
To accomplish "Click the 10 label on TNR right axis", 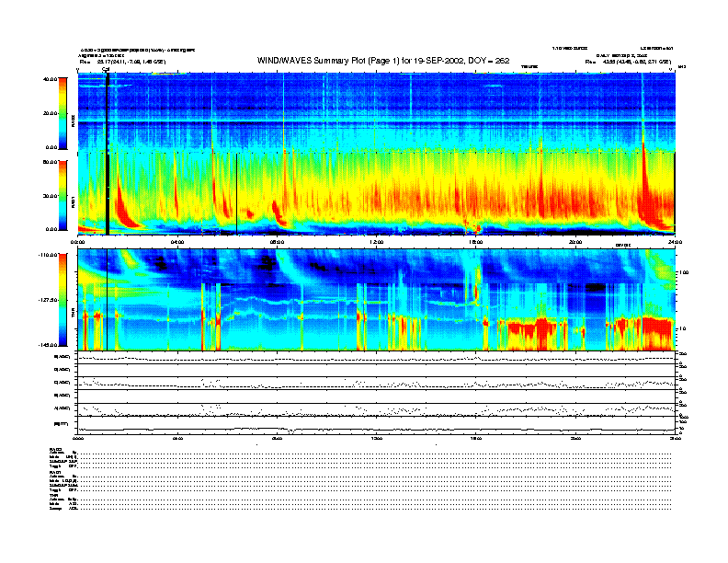I will (682, 328).
